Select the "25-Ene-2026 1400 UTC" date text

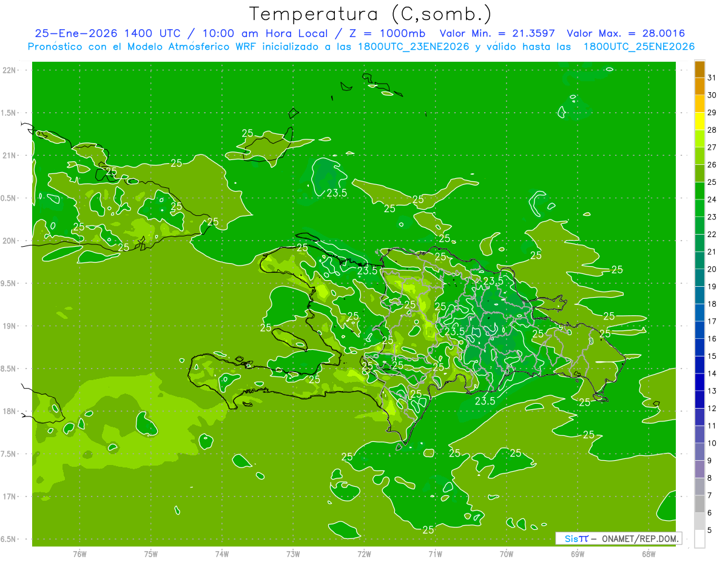coord(107,33)
